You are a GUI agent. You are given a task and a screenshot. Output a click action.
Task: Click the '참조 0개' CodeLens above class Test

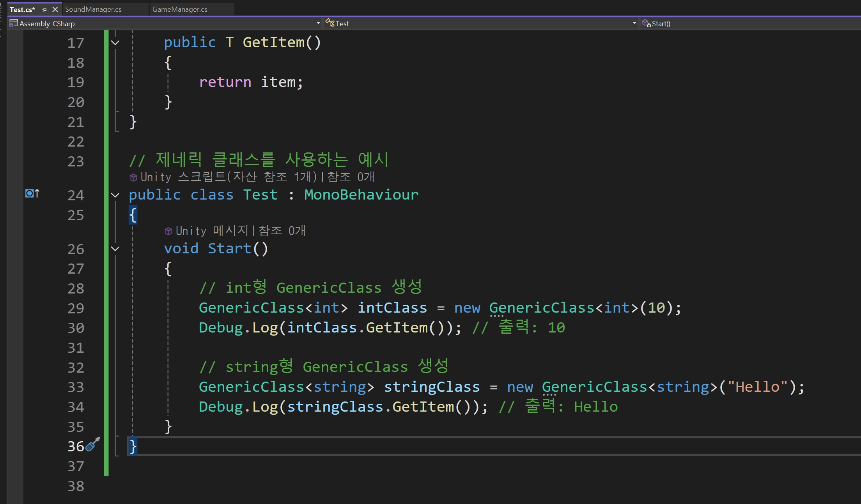[351, 177]
